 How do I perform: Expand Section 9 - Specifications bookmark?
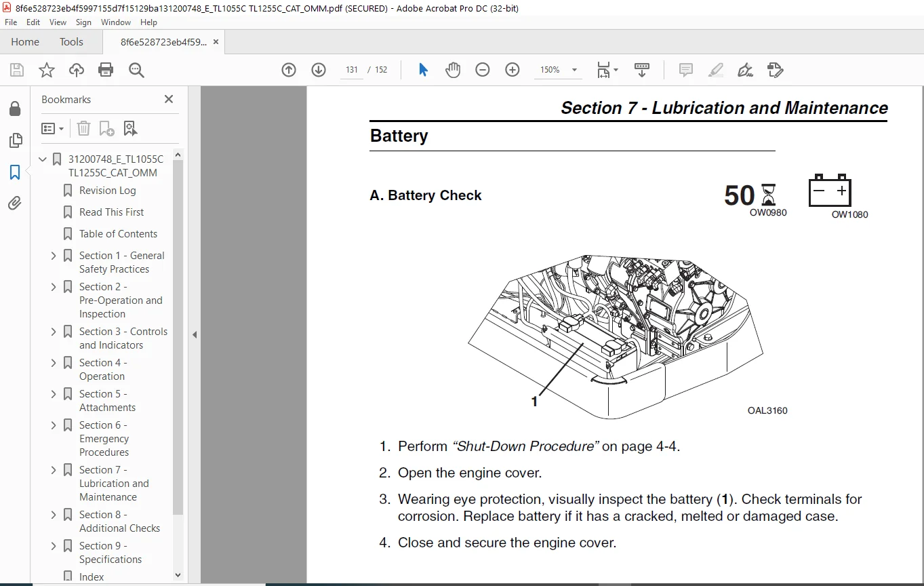click(x=54, y=546)
